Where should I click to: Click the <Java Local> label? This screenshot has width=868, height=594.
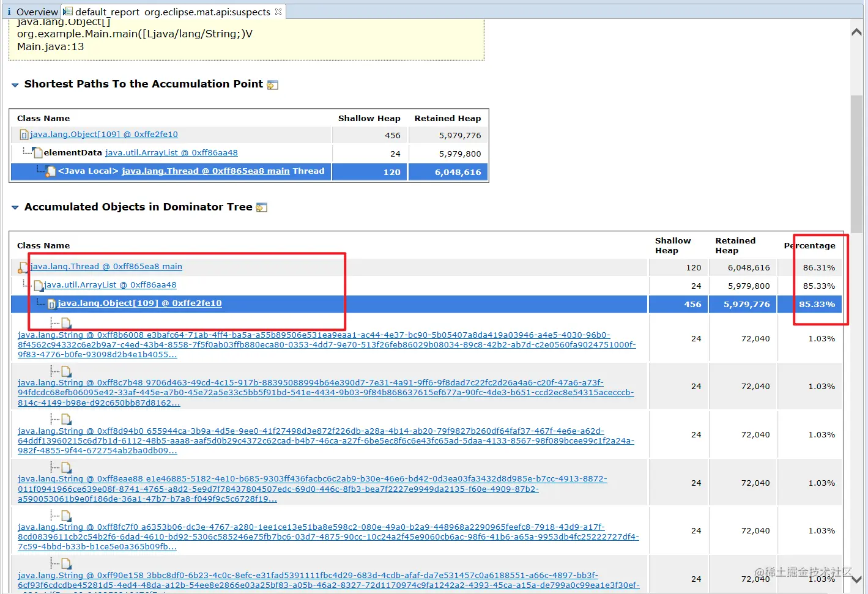pos(88,171)
